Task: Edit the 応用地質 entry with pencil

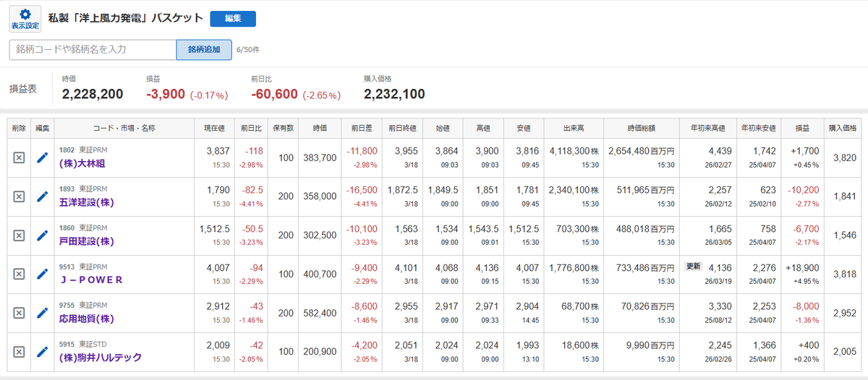Action: (x=43, y=313)
